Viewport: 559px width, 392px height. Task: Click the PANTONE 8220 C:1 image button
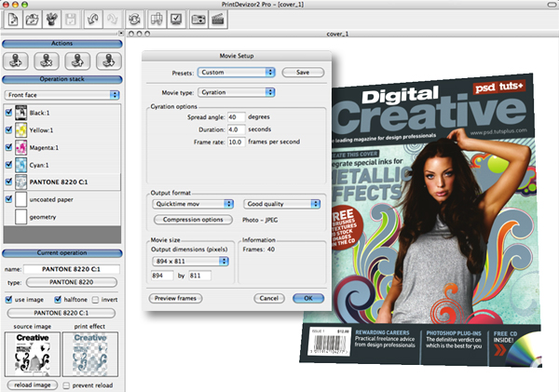[61, 313]
